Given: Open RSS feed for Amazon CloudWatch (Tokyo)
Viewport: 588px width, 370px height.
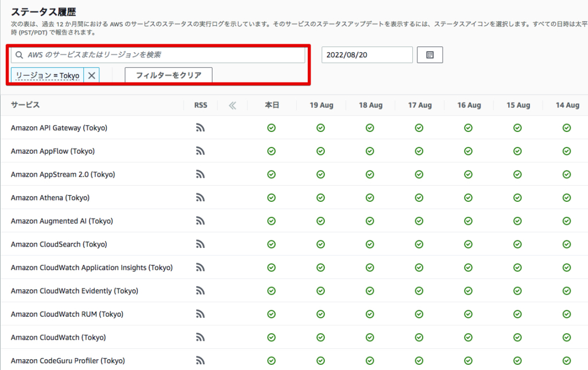Looking at the screenshot, I should tap(200, 337).
